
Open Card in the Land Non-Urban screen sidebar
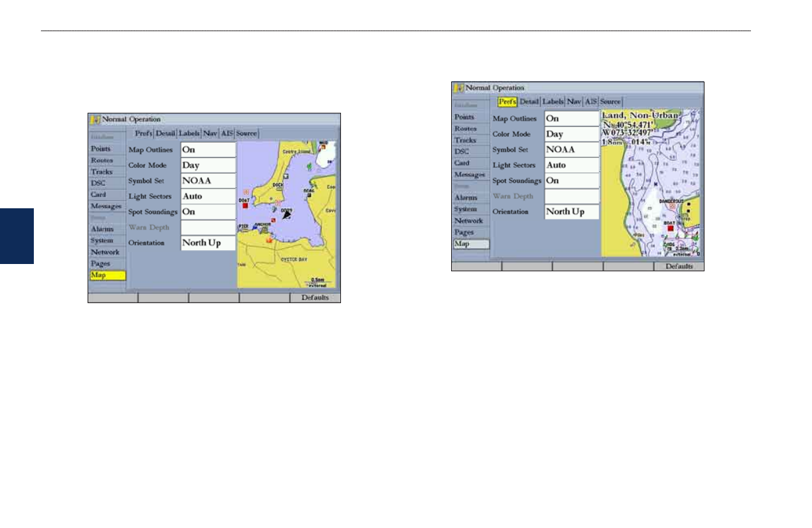[471, 163]
